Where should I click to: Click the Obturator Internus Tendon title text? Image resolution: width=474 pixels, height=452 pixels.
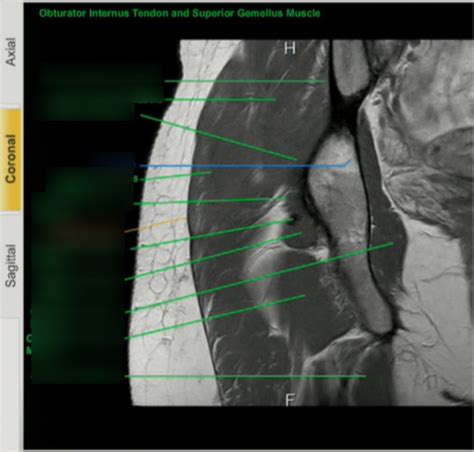(x=180, y=13)
